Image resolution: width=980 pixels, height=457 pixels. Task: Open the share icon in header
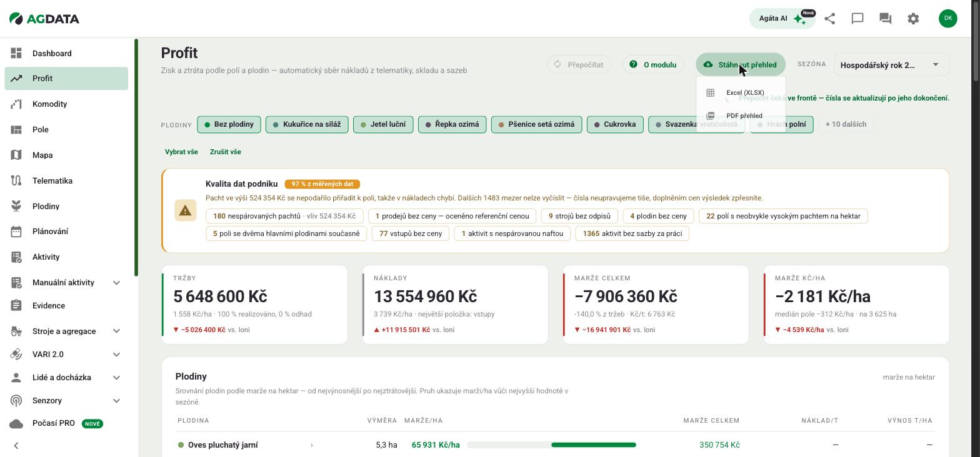tap(829, 19)
